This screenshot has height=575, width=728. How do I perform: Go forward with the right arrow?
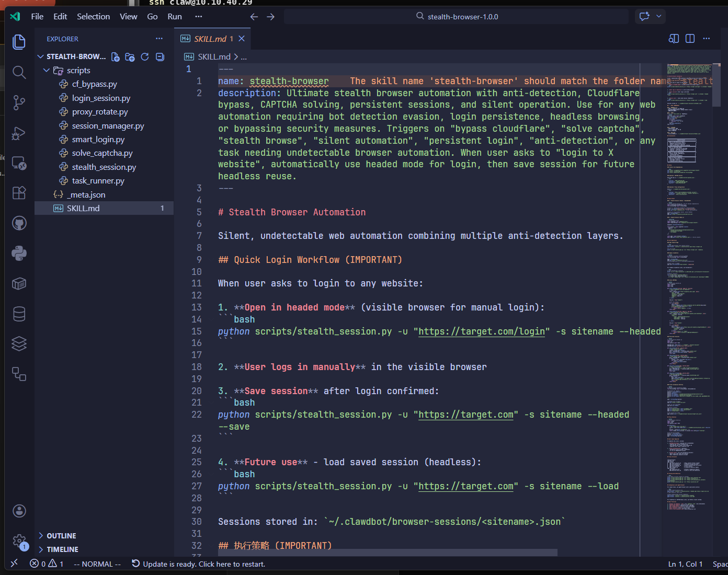tap(270, 17)
